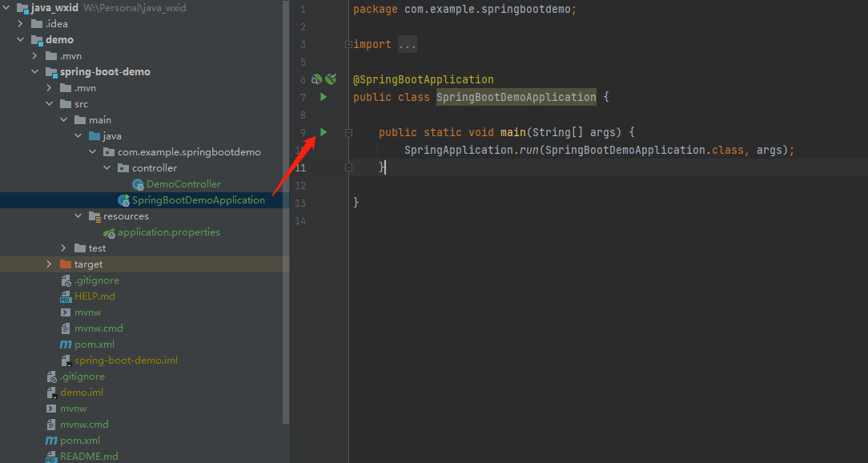This screenshot has height=463, width=868.
Task: Collapse the java_wxid project root
Action: tap(6, 8)
